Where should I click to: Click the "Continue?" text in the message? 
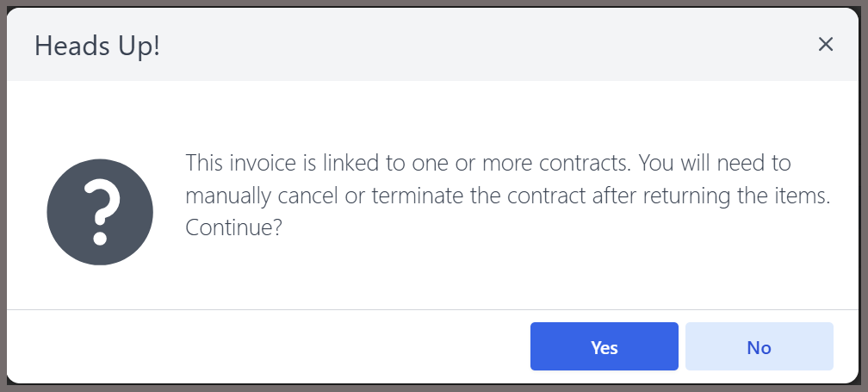click(x=233, y=227)
